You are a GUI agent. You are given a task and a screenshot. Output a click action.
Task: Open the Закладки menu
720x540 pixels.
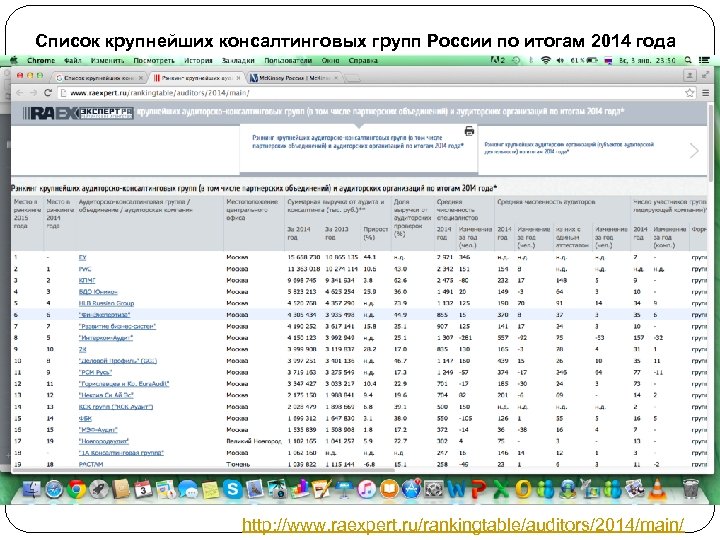click(238, 60)
